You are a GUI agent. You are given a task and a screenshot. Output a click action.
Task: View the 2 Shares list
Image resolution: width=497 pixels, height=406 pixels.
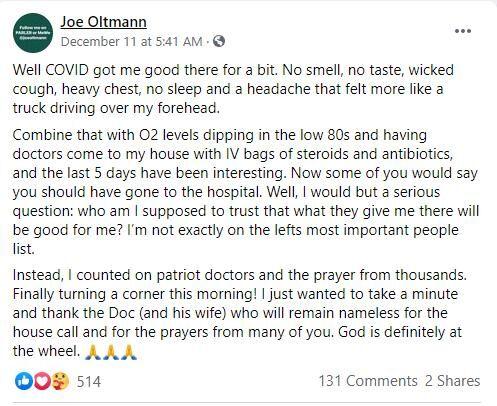click(x=452, y=381)
